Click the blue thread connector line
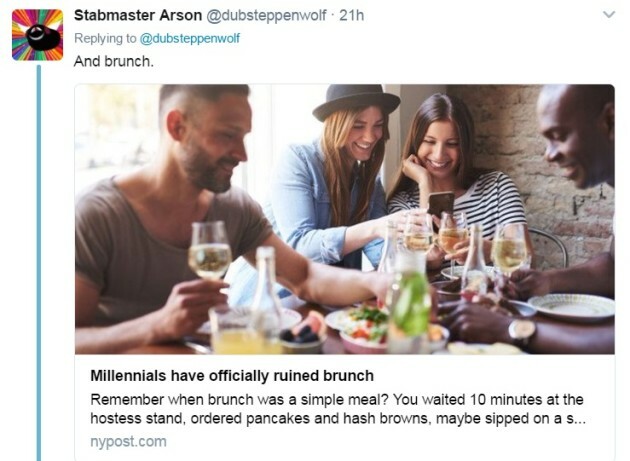Viewport: 630px width, 461px height. coord(39,263)
